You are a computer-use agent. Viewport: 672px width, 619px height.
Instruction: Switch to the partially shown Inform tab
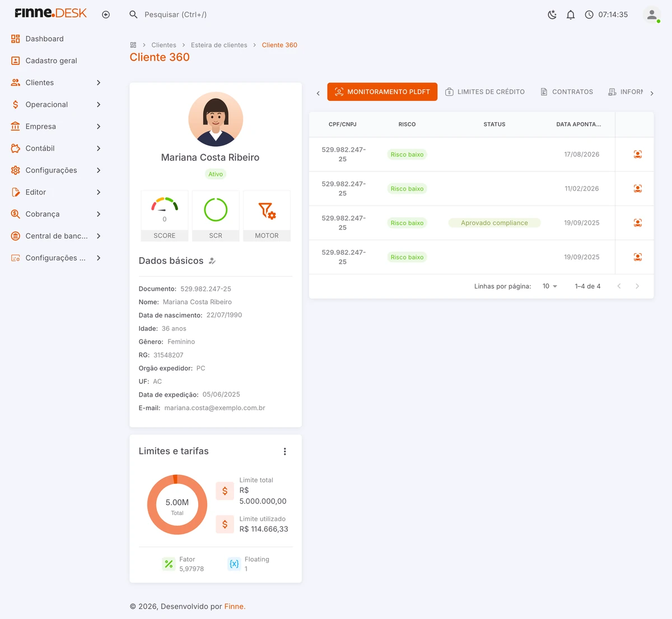626,92
